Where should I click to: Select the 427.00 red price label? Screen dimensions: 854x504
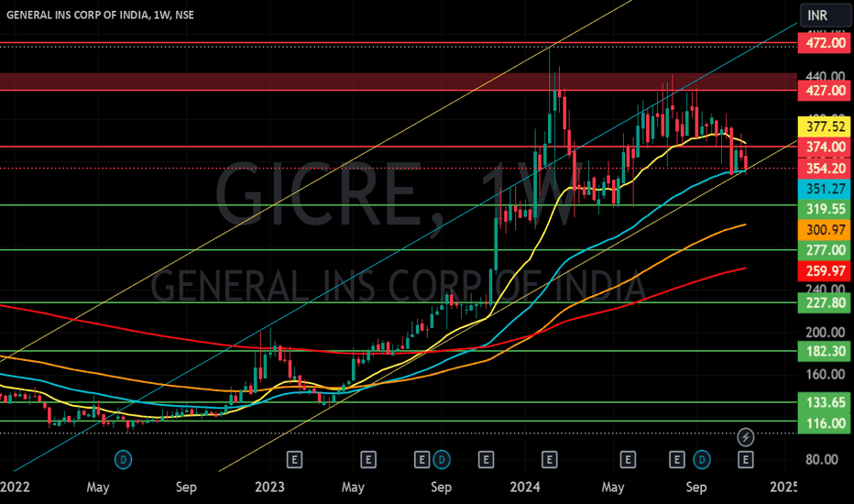[824, 91]
